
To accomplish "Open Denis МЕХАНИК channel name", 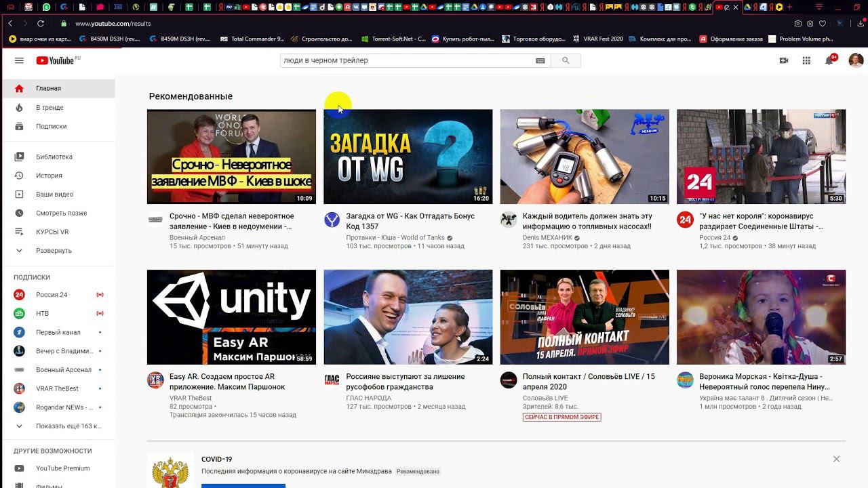I will 547,238.
